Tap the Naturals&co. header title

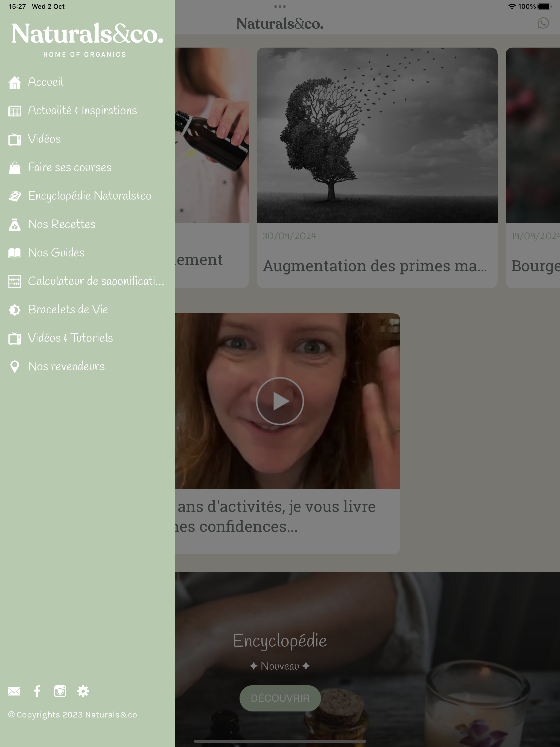click(x=280, y=23)
